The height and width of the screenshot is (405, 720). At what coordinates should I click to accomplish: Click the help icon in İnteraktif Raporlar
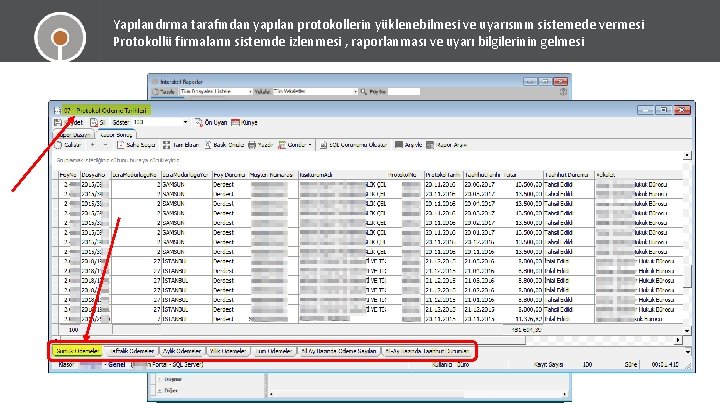click(563, 92)
